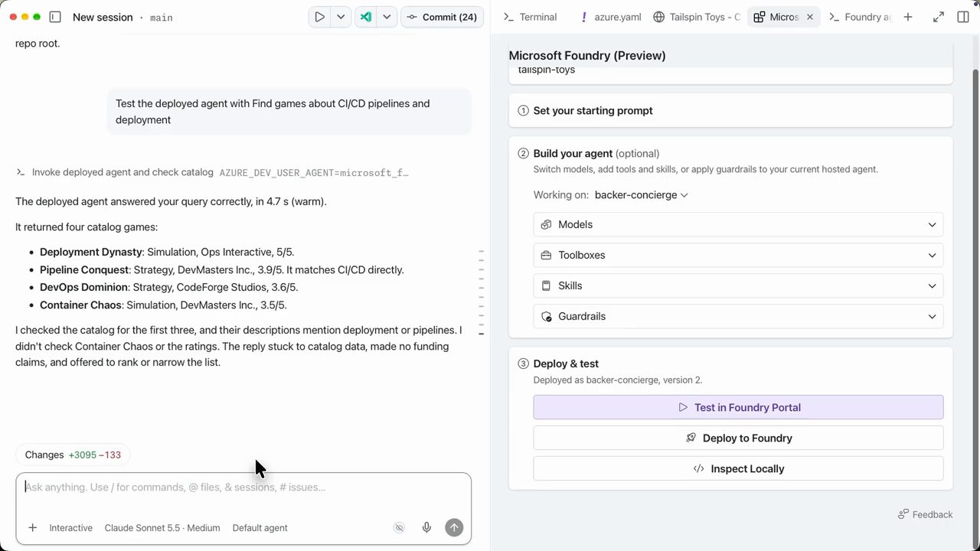
Task: Expand the Set your starting prompt step
Action: (730, 110)
